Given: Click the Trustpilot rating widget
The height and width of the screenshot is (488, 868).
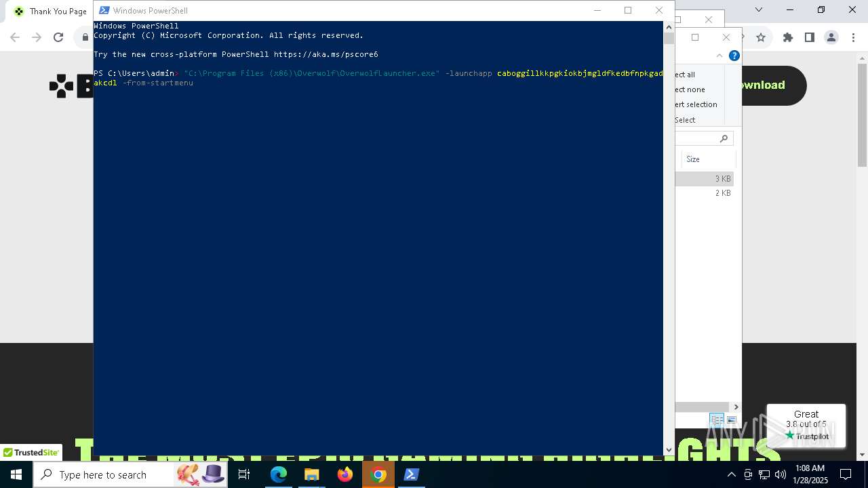Looking at the screenshot, I should 806,426.
